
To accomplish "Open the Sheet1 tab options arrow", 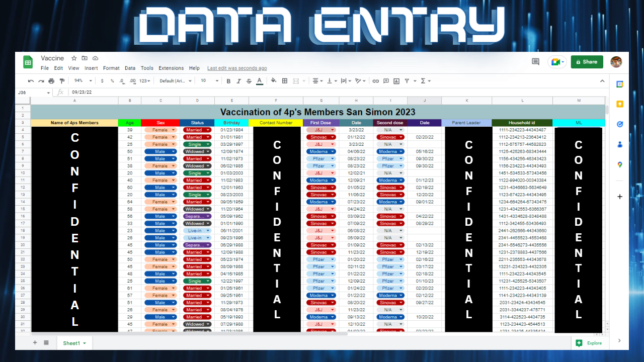I will click(x=85, y=343).
